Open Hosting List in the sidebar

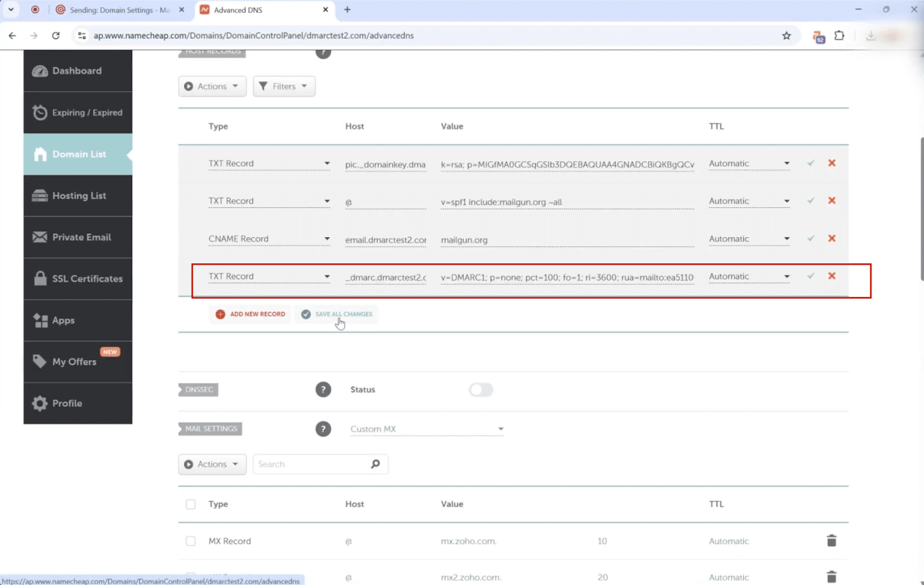coord(78,196)
